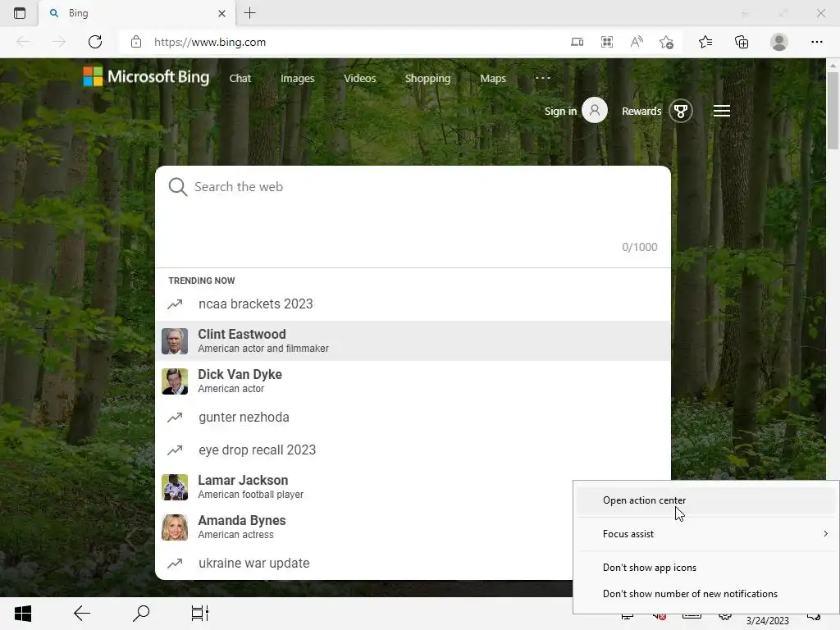Select trending search eye drop recall 2023
Viewport: 840px width, 630px height.
tap(413, 450)
